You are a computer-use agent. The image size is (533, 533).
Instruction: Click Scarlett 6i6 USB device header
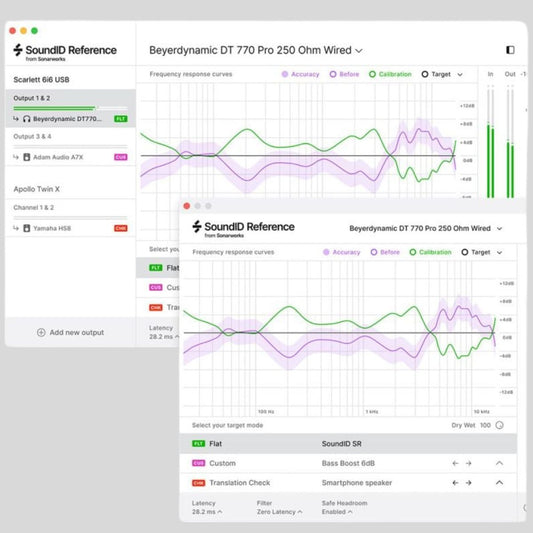click(41, 80)
